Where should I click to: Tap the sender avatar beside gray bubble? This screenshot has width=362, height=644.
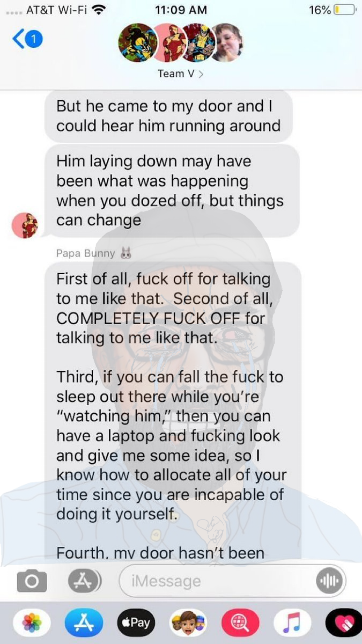25,225
